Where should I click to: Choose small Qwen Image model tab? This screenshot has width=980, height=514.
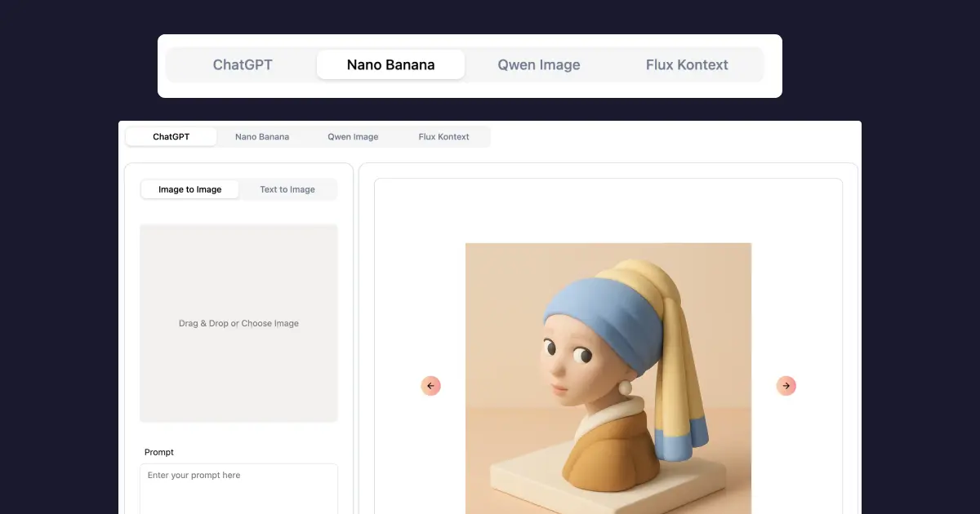coord(353,136)
